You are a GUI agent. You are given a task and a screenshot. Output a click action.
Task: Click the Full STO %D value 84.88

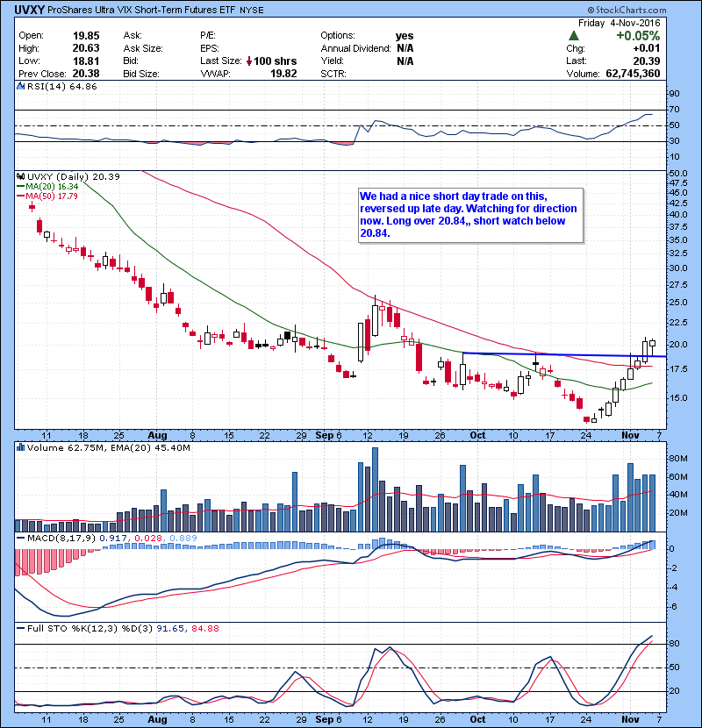coord(204,628)
